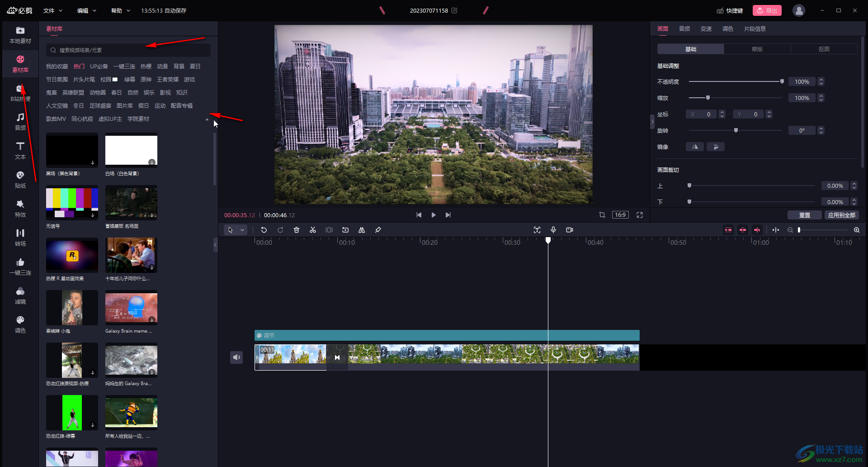
Task: Click 应用到全部 apply to all
Action: (x=842, y=215)
